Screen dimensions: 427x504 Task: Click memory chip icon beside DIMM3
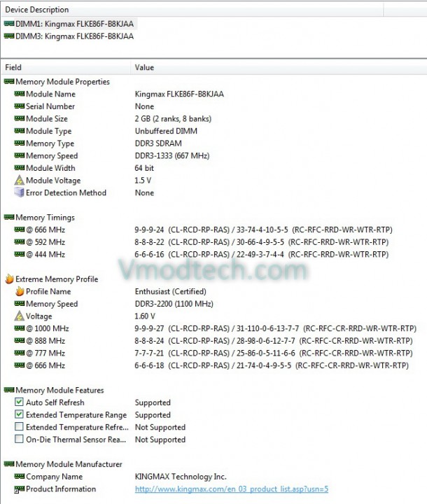(x=8, y=36)
